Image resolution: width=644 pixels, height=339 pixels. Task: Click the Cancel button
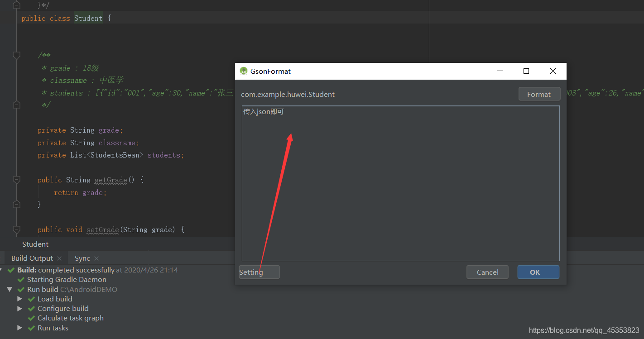pos(487,272)
